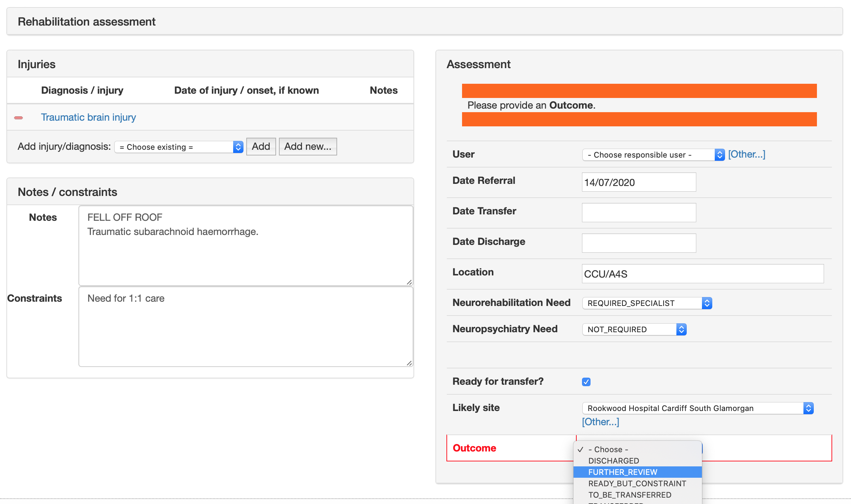This screenshot has height=504, width=851.
Task: Click the empty Date Transfer field
Action: 638,213
